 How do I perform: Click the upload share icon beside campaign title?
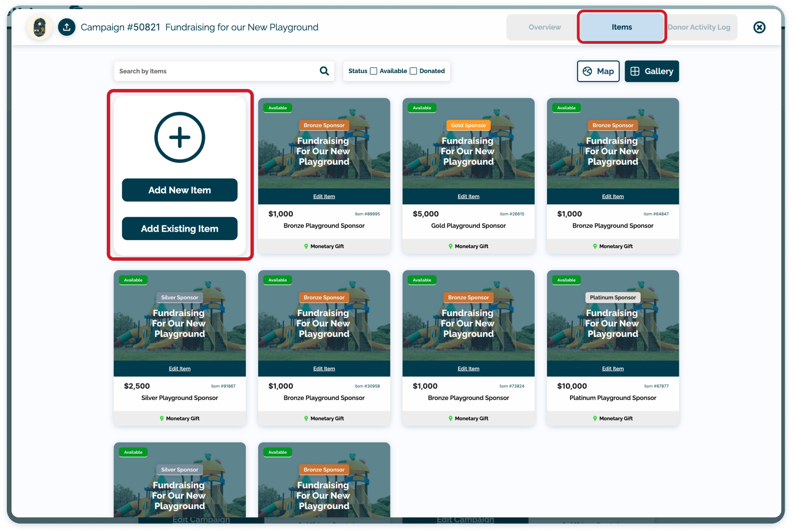coord(67,27)
